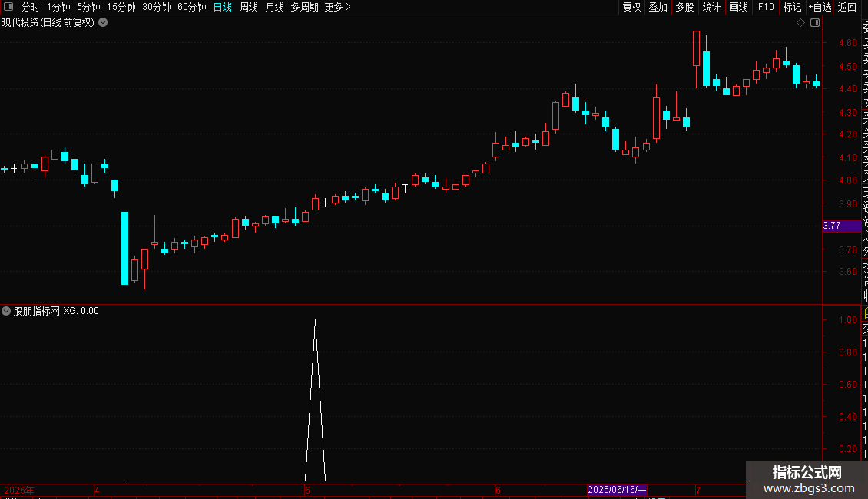The width and height of the screenshot is (868, 499).
Task: Switch to 月线 monthly chart
Action: pos(274,7)
